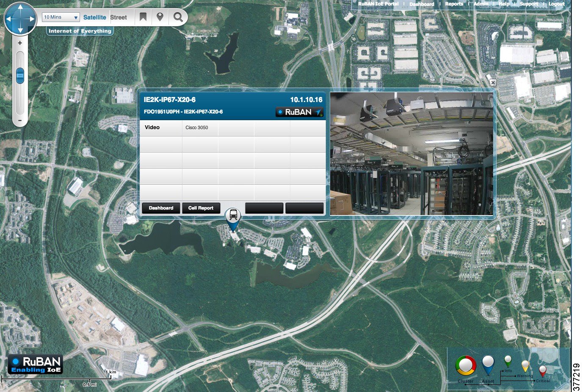Screen dimensions: 582x392
Task: Close the IE2K-IP67-X20-6 popup panel
Action: pyautogui.click(x=493, y=83)
